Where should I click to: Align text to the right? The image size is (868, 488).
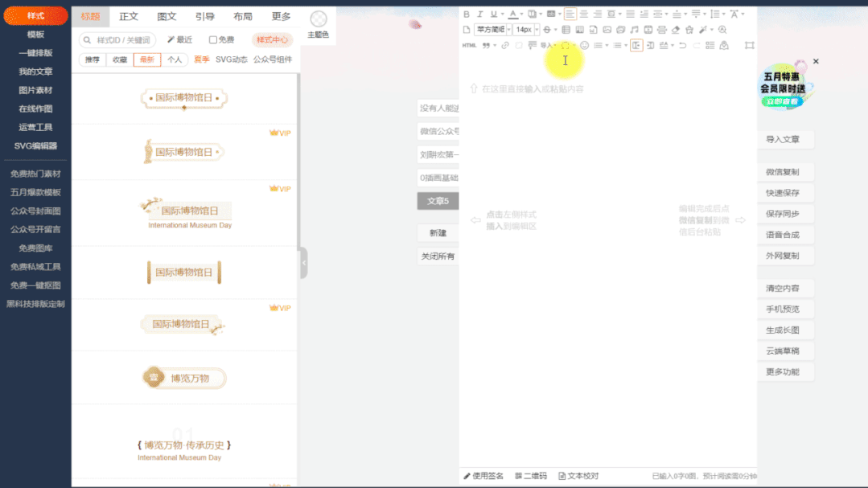[598, 14]
